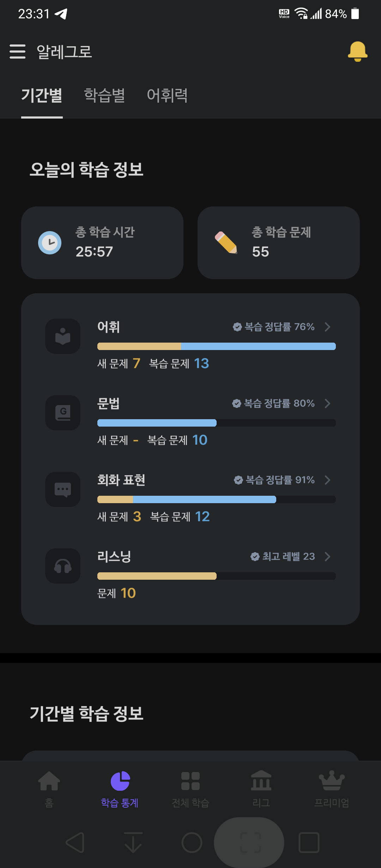Tap the 문법 grammar book icon
The width and height of the screenshot is (381, 868).
click(x=63, y=413)
